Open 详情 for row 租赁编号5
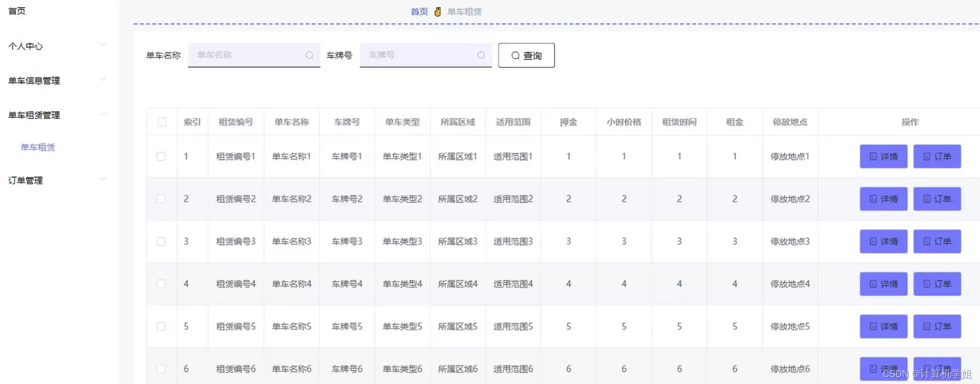This screenshot has height=384, width=980. (883, 326)
